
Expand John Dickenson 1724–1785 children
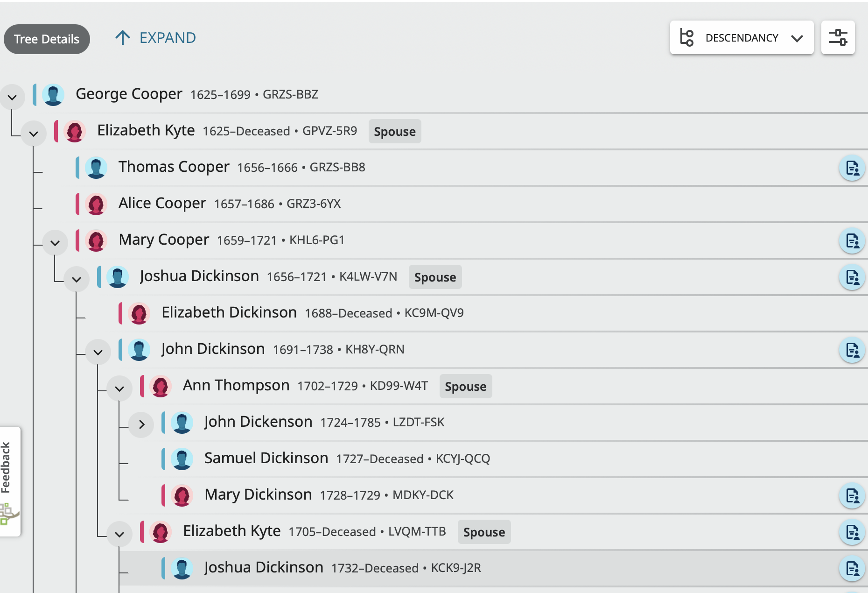point(141,424)
